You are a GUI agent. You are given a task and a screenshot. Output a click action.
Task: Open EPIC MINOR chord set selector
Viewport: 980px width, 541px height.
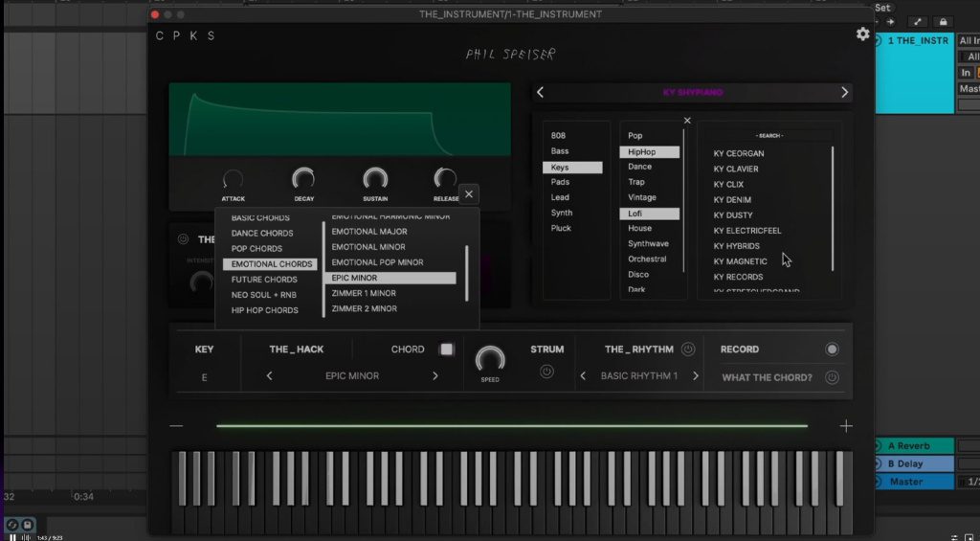pos(352,376)
